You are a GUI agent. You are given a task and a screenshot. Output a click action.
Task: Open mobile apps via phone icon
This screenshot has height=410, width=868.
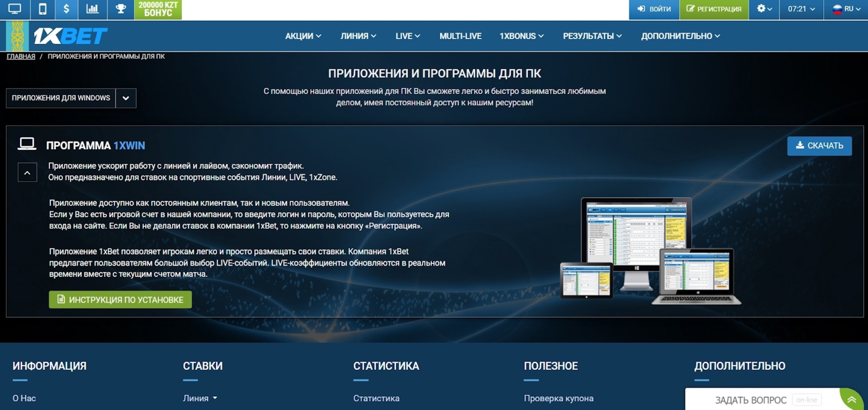[42, 9]
